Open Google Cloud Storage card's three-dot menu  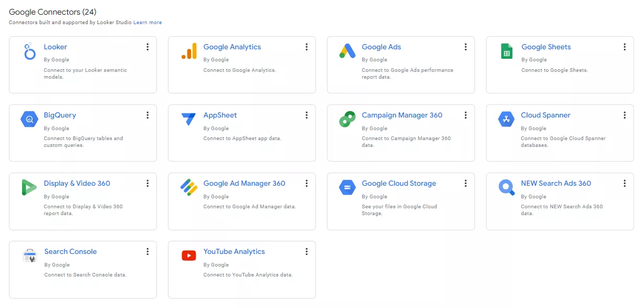[x=466, y=184]
